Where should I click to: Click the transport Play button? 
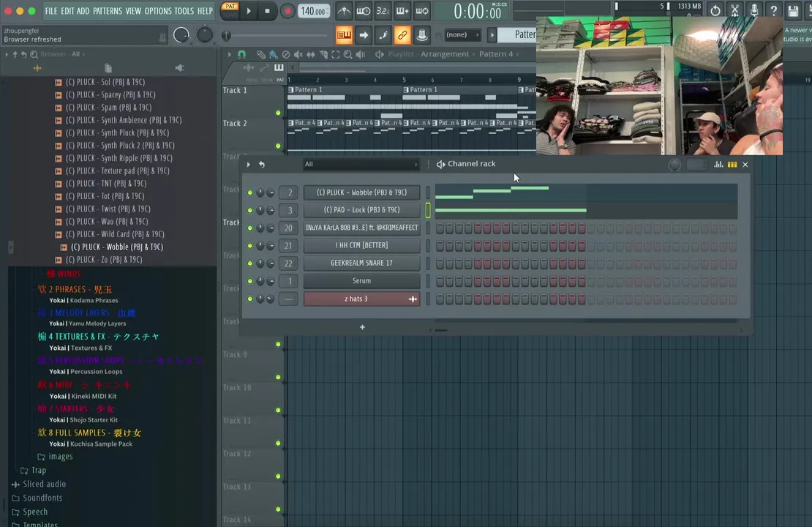249,11
